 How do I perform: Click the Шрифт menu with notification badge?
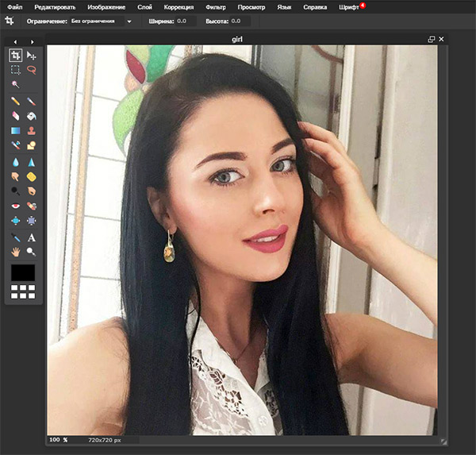[347, 6]
